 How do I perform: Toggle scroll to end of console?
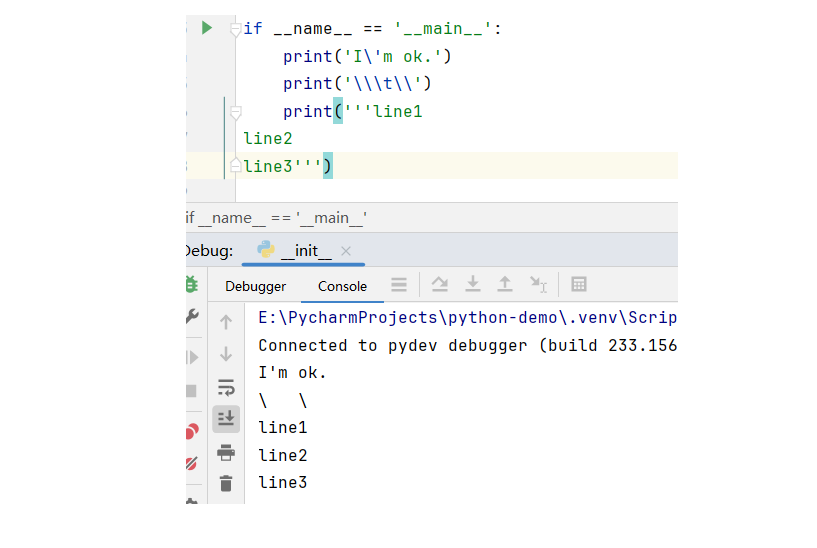click(x=226, y=418)
